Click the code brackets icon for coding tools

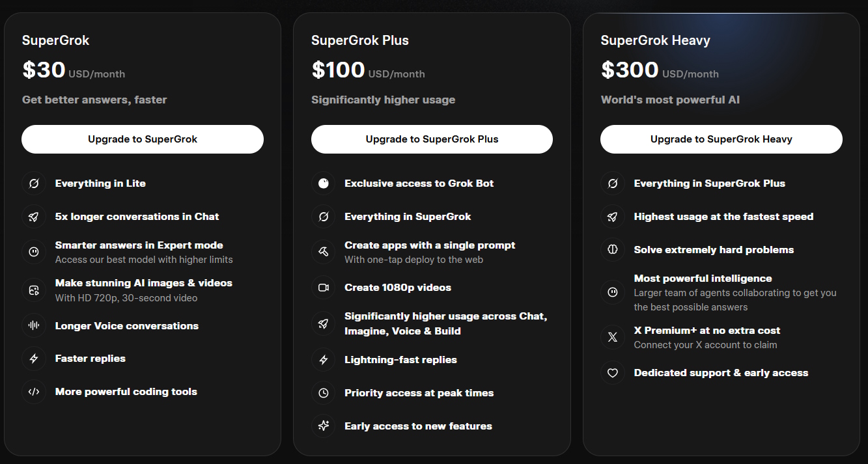(34, 392)
